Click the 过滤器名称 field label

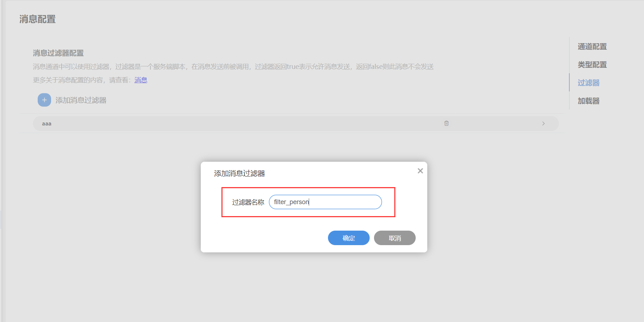[248, 202]
